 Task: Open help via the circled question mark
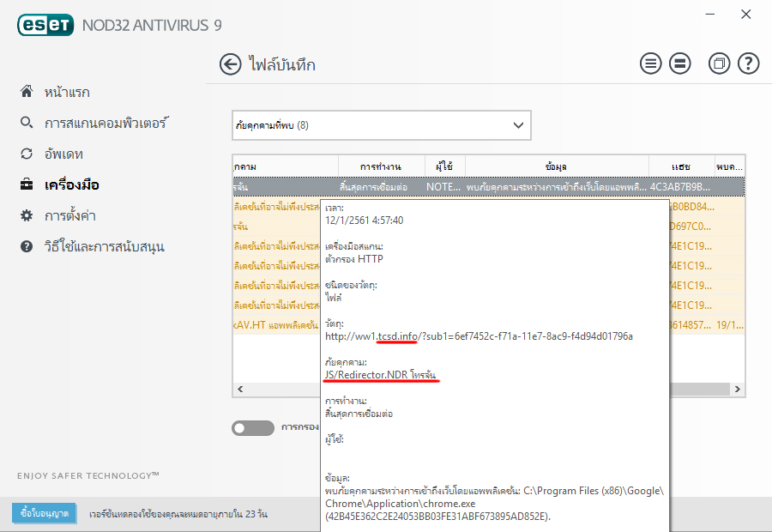(748, 63)
